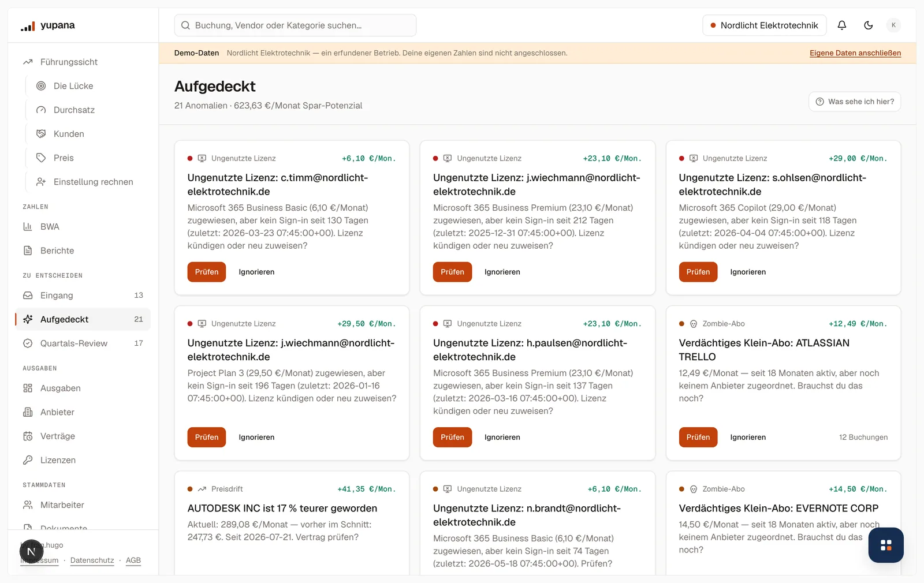Click the Ungenutzte Lizenz: n.brandt title
924x583 pixels.
pyautogui.click(x=527, y=515)
